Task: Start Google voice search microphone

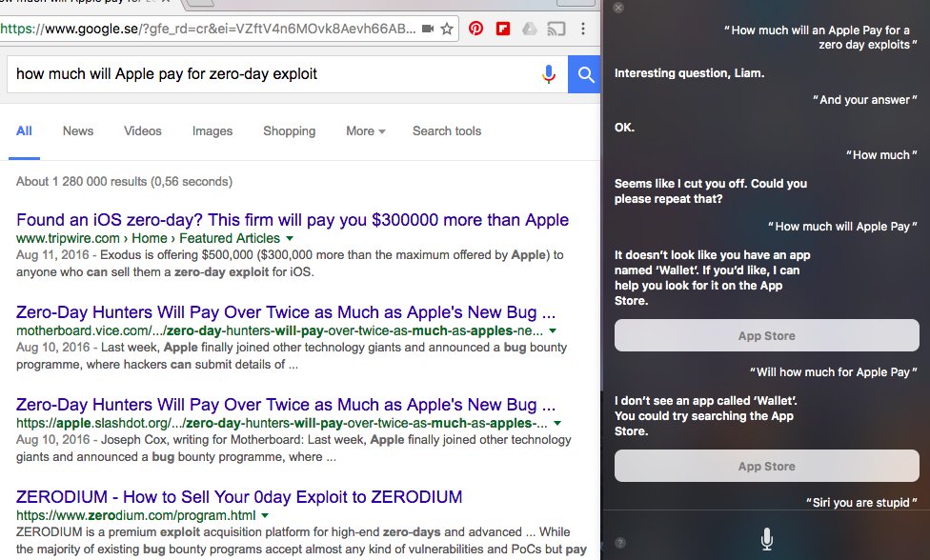Action: (549, 74)
